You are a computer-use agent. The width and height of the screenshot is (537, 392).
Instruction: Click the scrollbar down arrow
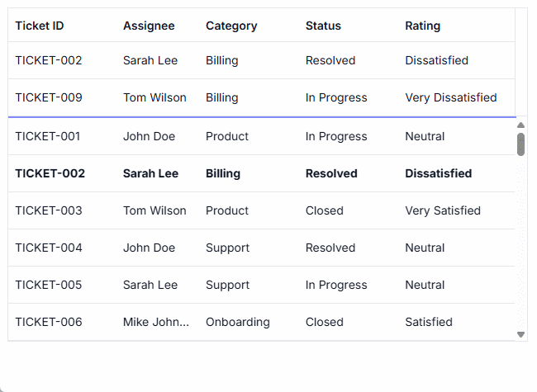pyautogui.click(x=520, y=334)
